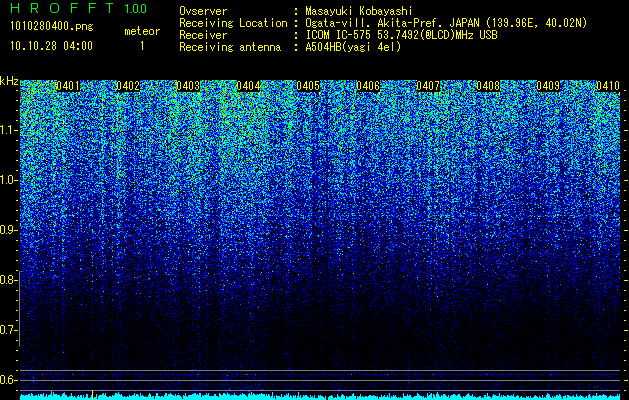Click the Ovserver label
The height and width of the screenshot is (400, 629).
[203, 11]
